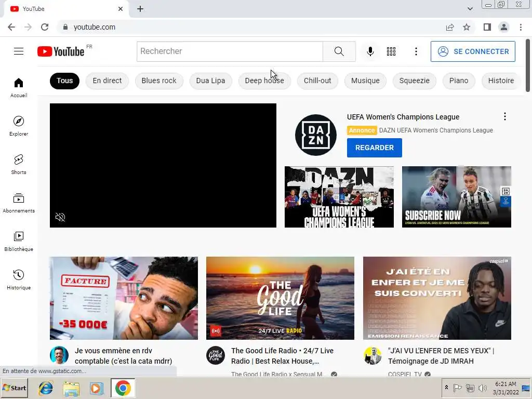The height and width of the screenshot is (399, 532).
Task: Toggle Chrome side panel icon
Action: click(x=487, y=27)
